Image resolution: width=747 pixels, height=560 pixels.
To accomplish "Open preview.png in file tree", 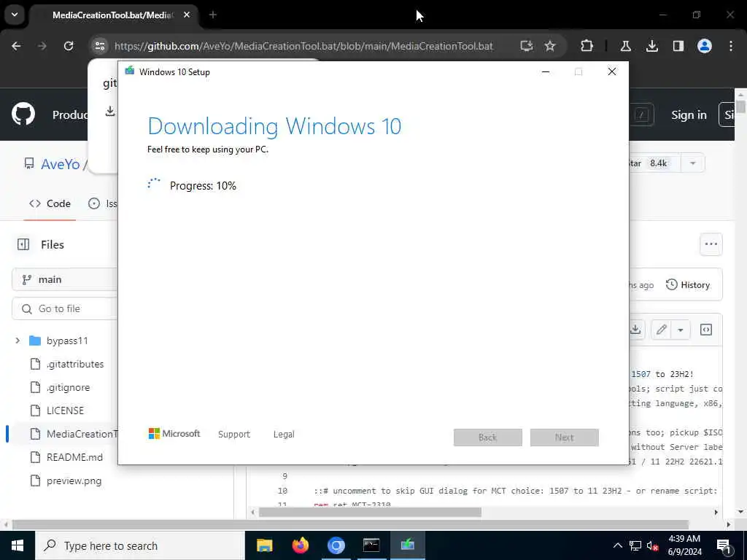I will 74,481.
